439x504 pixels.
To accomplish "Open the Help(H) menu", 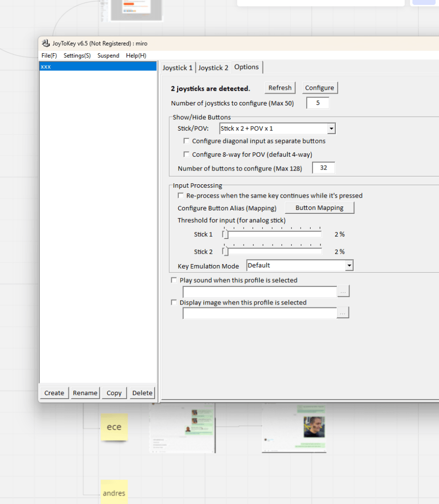I will click(136, 56).
